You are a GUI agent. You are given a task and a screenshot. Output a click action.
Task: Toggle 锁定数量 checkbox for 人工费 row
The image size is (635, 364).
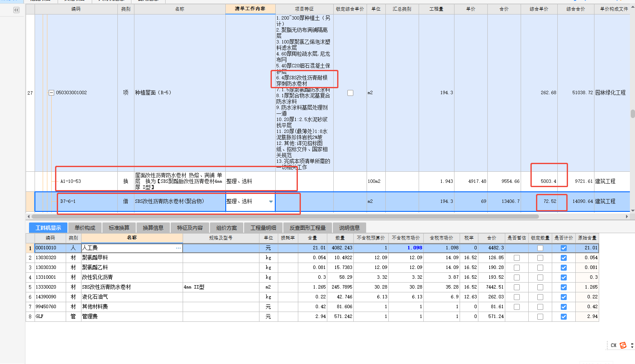[x=540, y=248]
